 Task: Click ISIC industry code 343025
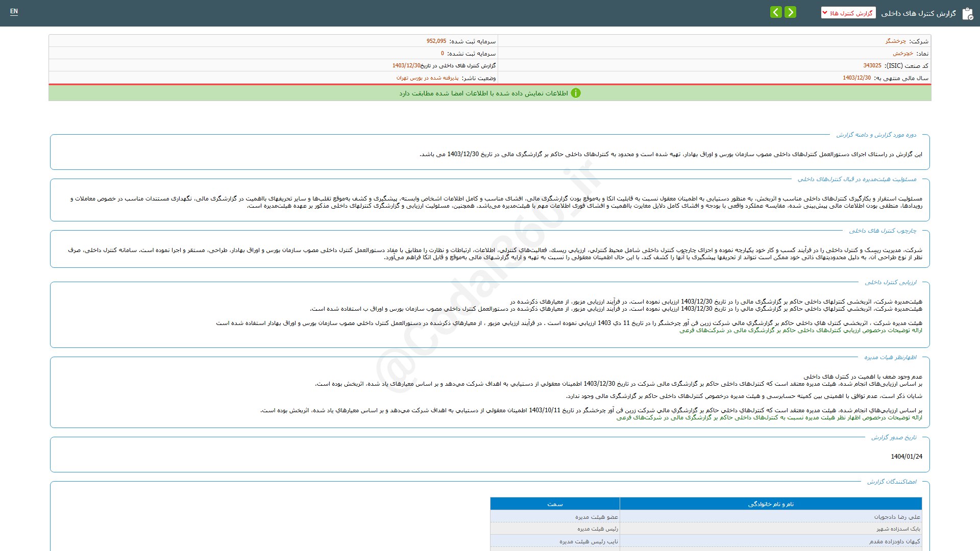tap(872, 65)
